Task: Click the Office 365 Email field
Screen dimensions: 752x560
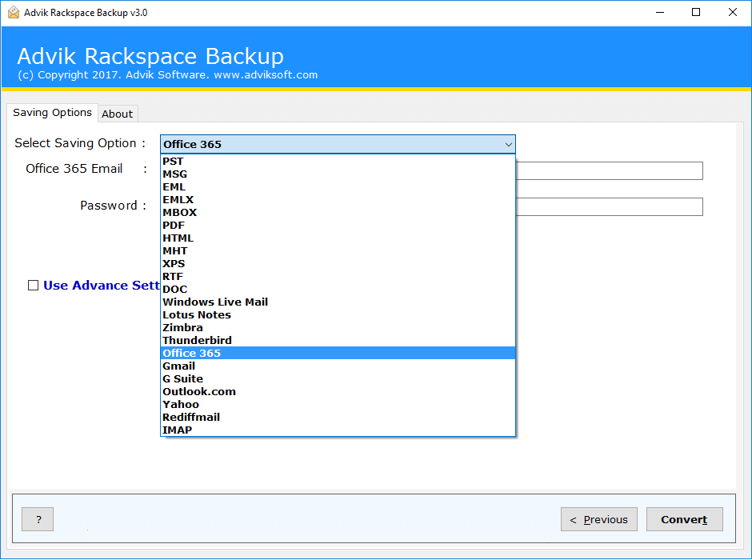Action: click(608, 170)
